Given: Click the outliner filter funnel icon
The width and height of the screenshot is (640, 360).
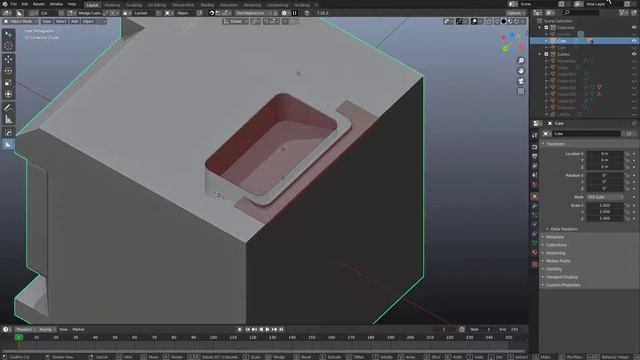Looking at the screenshot, I should tap(622, 13).
